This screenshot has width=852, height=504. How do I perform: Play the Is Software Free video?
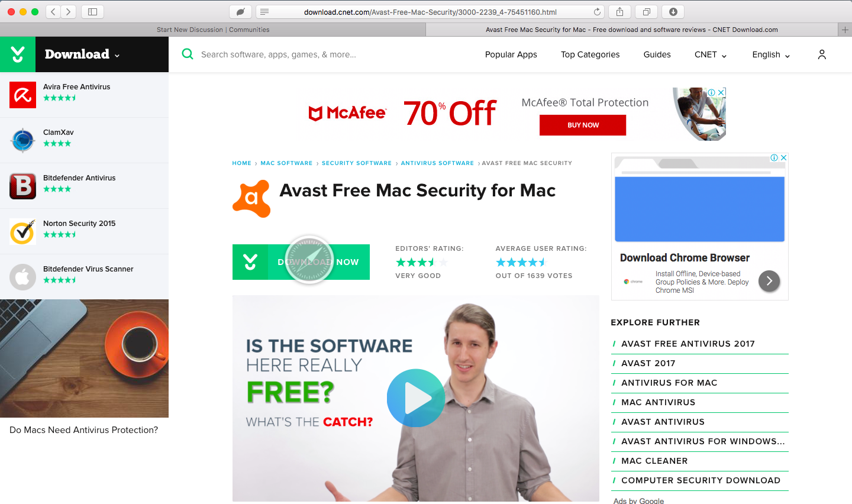416,398
